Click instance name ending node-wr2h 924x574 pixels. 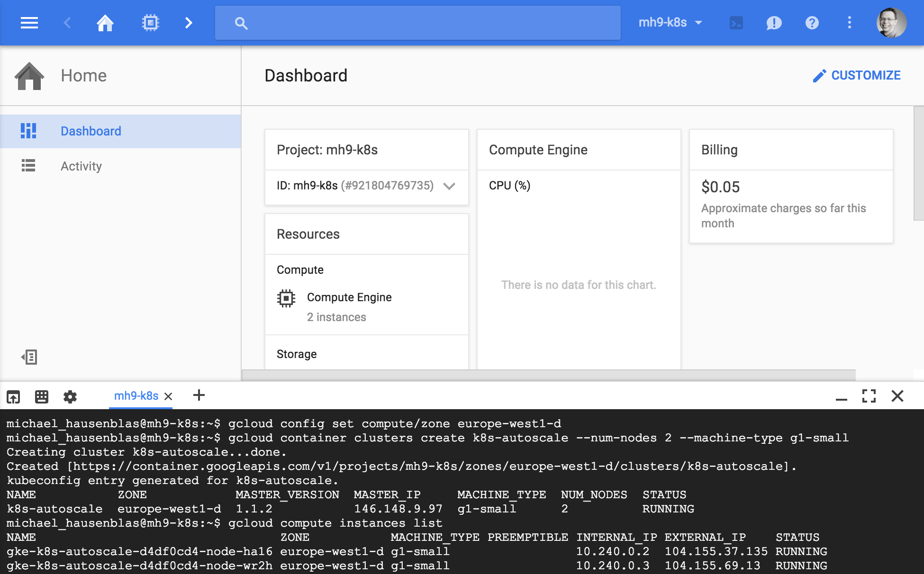click(x=140, y=565)
